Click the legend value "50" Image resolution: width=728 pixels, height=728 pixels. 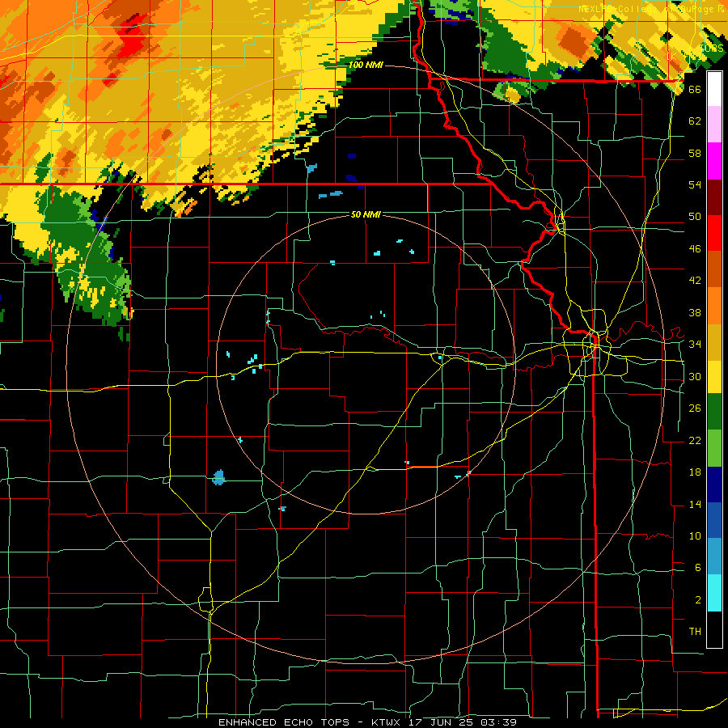(x=695, y=216)
